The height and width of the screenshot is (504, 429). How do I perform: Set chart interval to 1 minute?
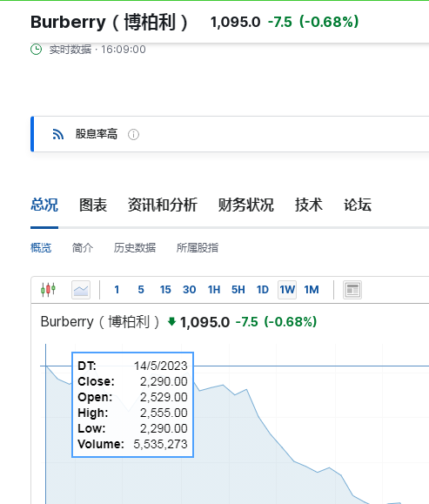117,290
